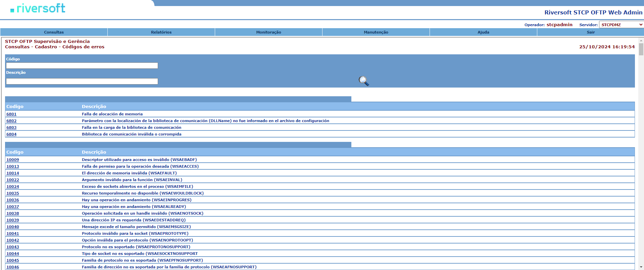Click the riversoft logo

38,8
